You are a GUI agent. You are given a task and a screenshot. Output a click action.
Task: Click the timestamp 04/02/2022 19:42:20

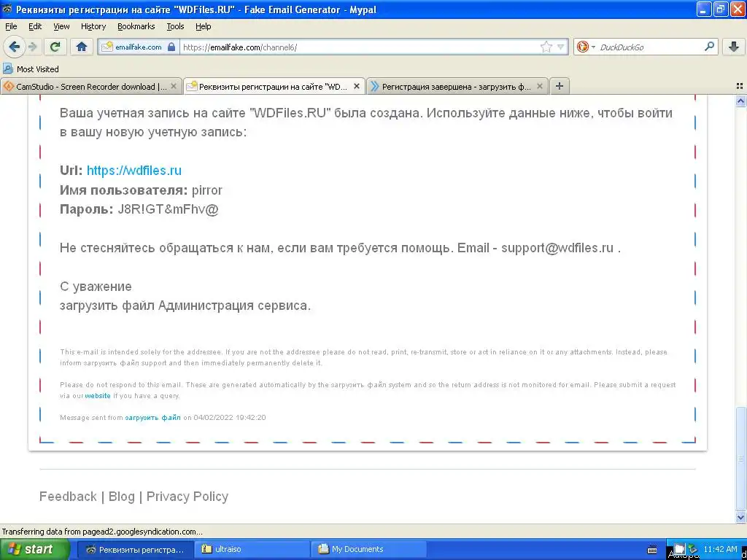pyautogui.click(x=230, y=418)
